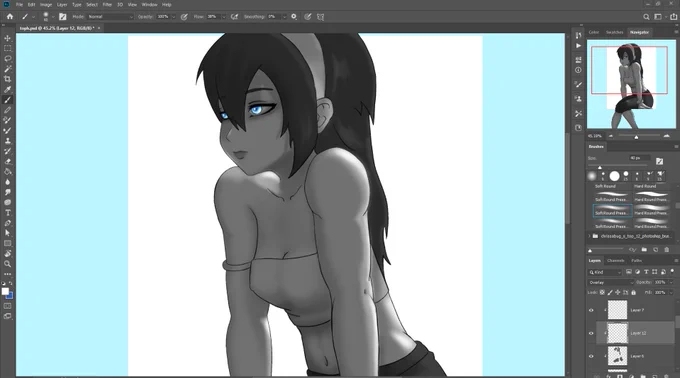This screenshot has width=680, height=378.
Task: Open the share icon at top right
Action: click(x=673, y=17)
